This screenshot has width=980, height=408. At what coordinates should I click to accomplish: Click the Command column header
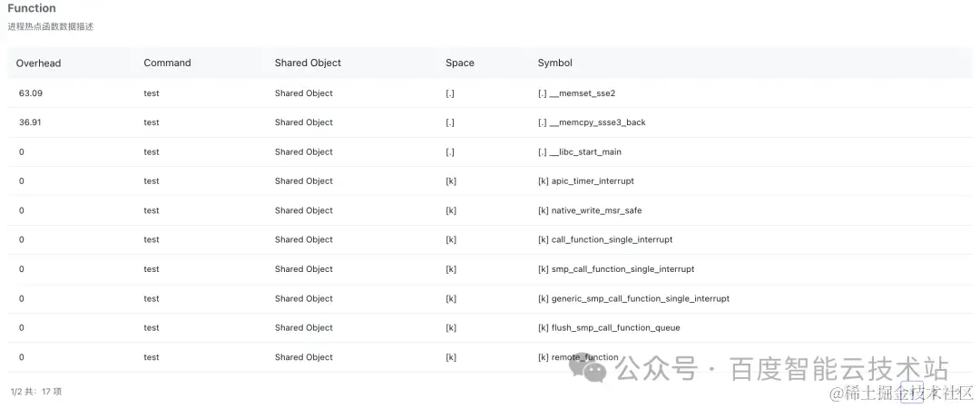[167, 63]
